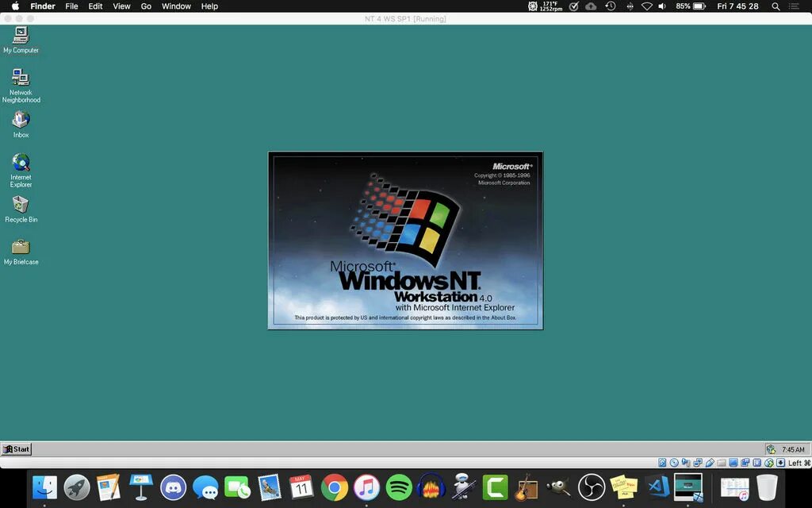Click the VirtualBox recording indicator
The image size is (812, 508).
(x=745, y=463)
